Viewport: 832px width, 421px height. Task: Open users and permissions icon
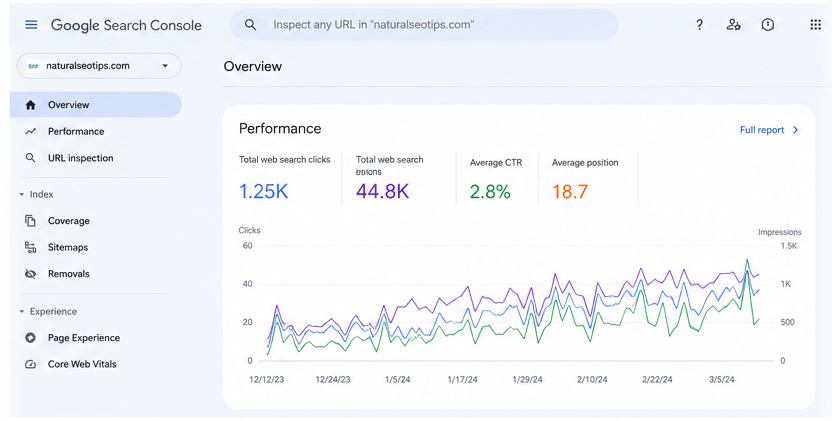tap(734, 25)
